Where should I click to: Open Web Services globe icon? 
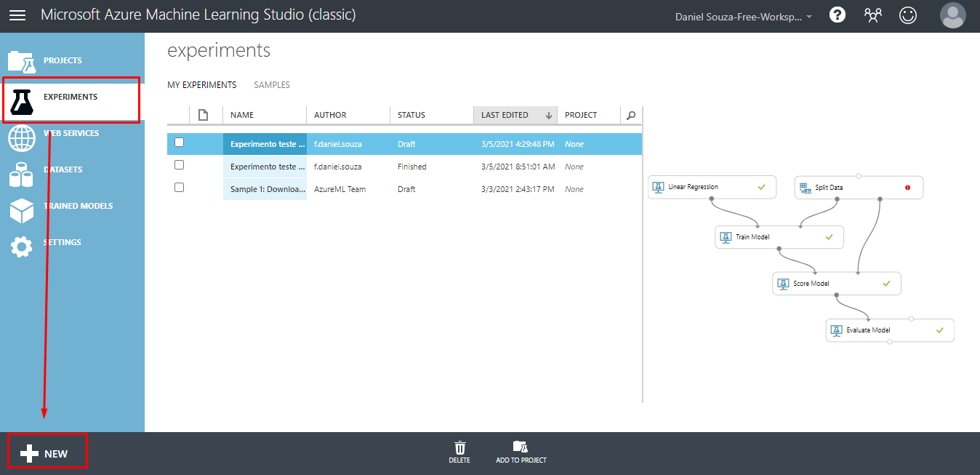click(x=22, y=138)
